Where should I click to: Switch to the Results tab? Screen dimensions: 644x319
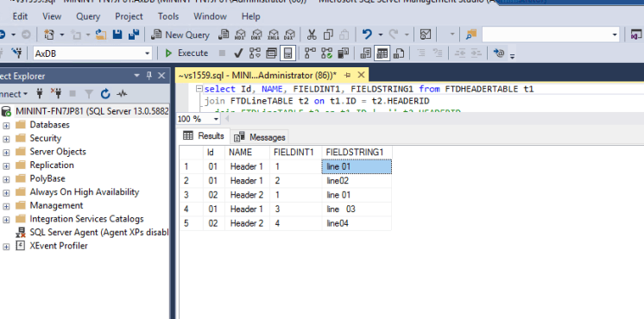[204, 135]
